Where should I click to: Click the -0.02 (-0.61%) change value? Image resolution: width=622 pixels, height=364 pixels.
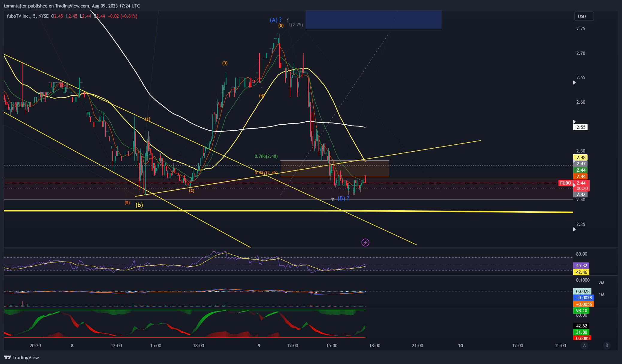tap(123, 16)
